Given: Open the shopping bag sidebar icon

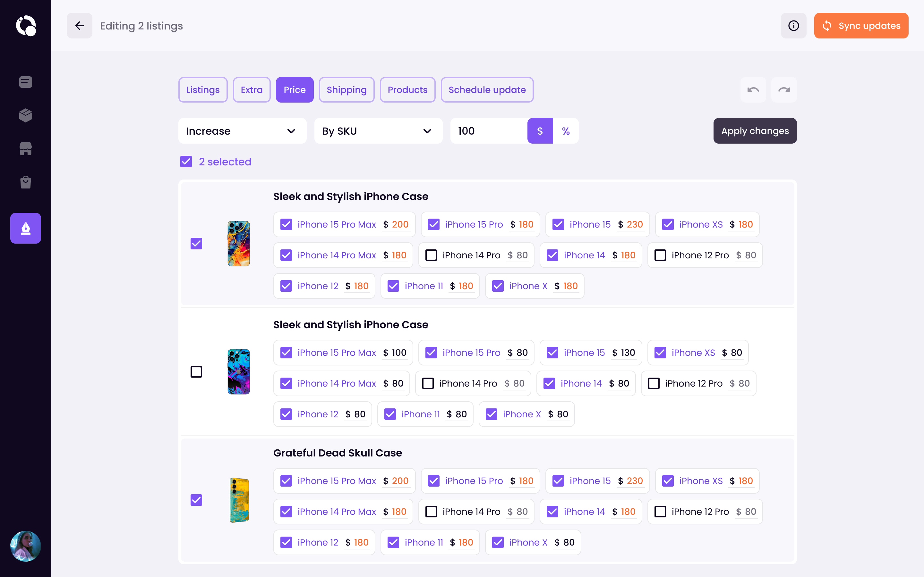Looking at the screenshot, I should [26, 182].
